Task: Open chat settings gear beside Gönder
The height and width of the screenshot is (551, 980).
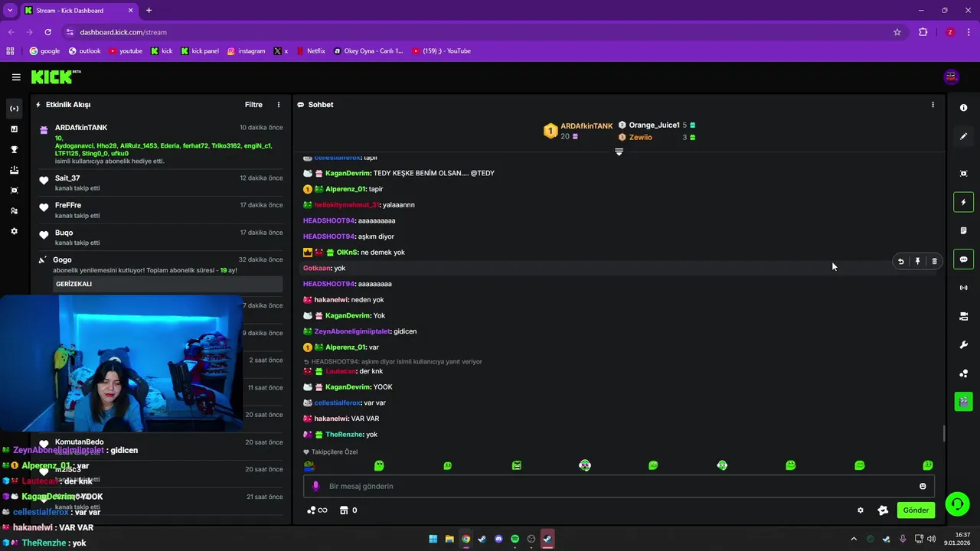Action: pyautogui.click(x=861, y=510)
